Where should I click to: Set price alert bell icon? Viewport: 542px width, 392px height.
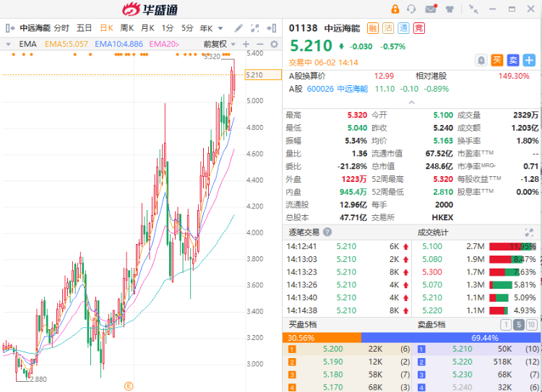[481, 61]
